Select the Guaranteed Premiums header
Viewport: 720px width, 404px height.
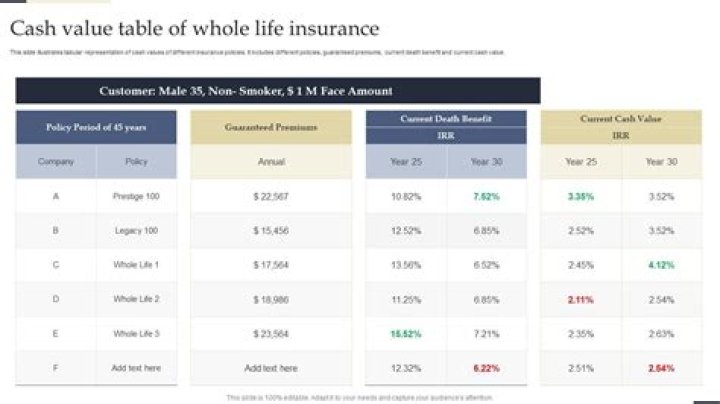click(x=271, y=127)
